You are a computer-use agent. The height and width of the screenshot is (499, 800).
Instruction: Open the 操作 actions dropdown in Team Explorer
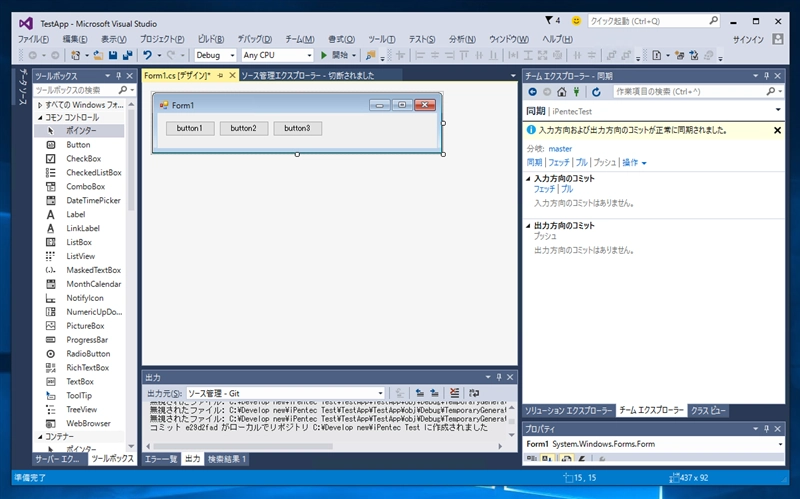[x=634, y=163]
